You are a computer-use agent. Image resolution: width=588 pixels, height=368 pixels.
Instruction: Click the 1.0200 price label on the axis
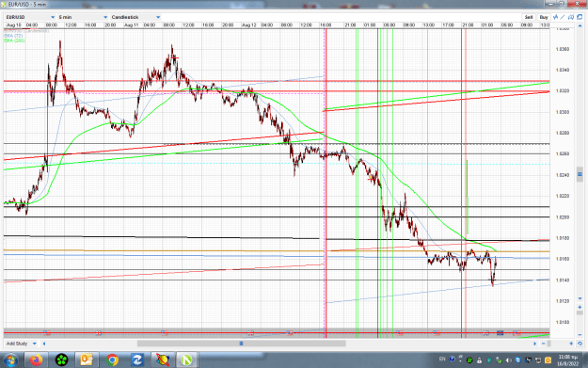pyautogui.click(x=562, y=217)
